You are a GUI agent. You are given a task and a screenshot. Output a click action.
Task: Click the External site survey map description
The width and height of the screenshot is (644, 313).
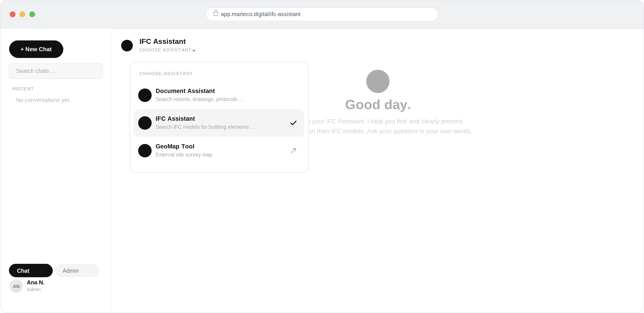(x=184, y=155)
